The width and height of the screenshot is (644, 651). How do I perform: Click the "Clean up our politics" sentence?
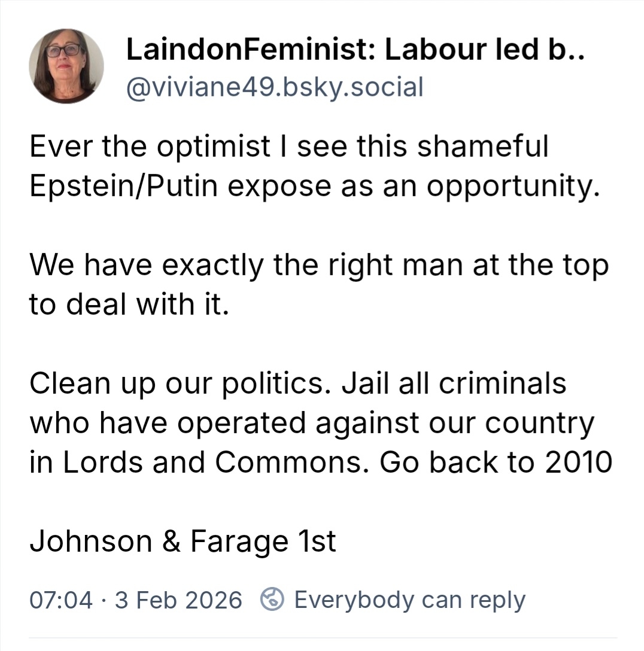coord(180,384)
